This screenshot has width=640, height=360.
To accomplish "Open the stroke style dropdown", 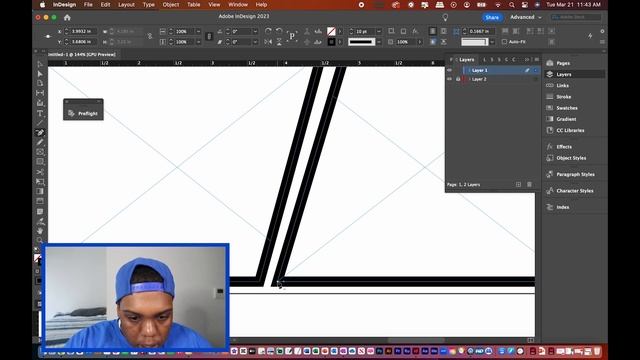I will (x=379, y=42).
